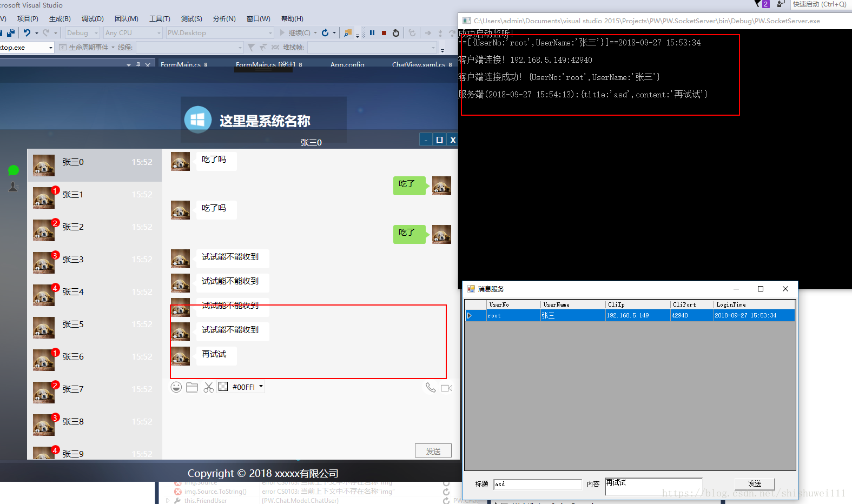Click the thread filter funnel icon
Viewport: 852px width, 504px height.
[251, 48]
